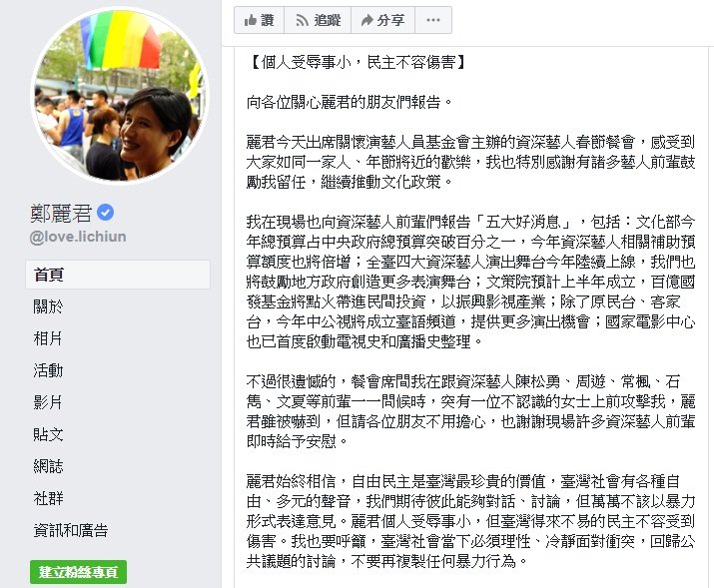This screenshot has height=588, width=714.
Task: Open 影片 videos section
Action: (x=48, y=402)
